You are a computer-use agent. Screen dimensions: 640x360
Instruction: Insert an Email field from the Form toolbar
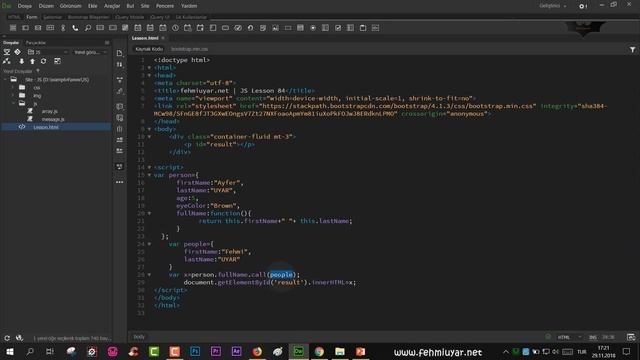tap(38, 28)
